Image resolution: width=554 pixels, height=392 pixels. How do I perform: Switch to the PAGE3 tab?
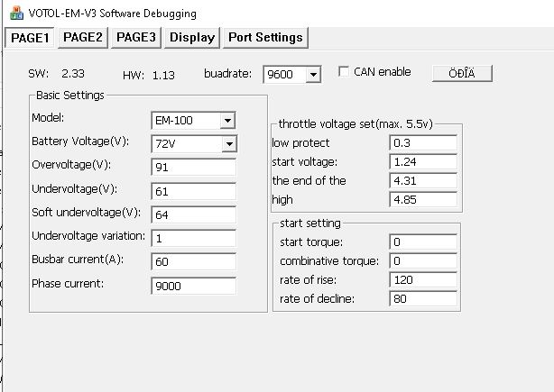coord(136,37)
